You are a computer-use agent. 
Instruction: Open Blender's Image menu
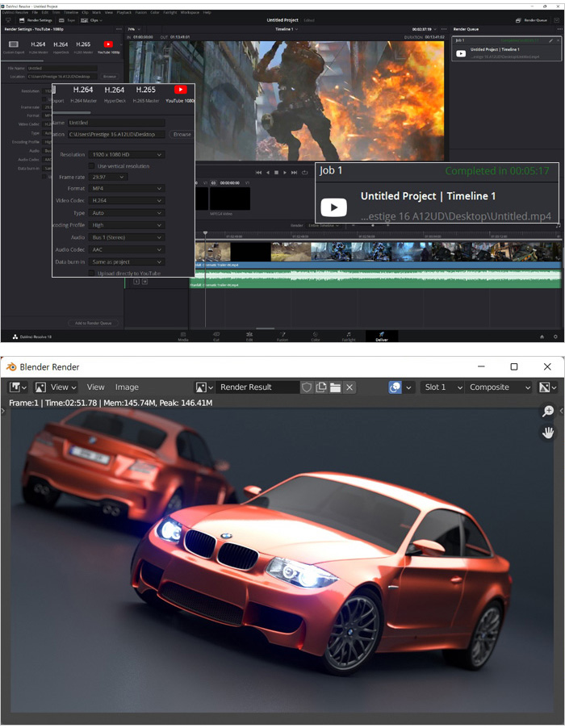point(127,387)
